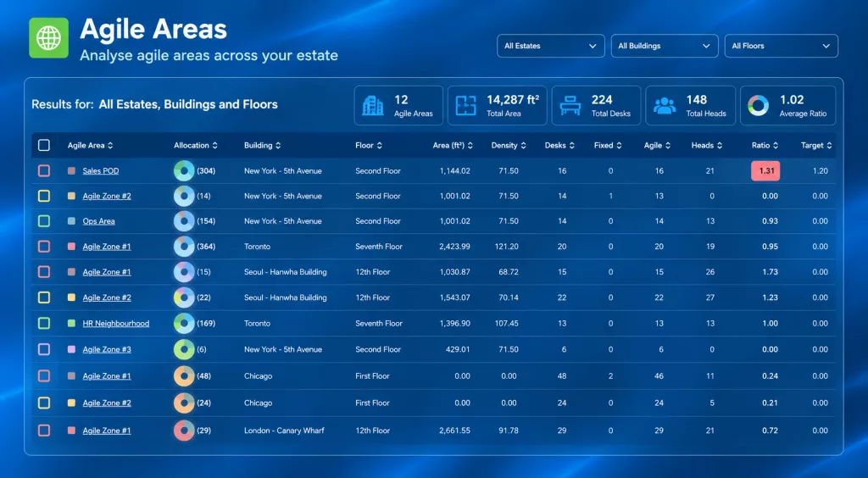
Task: Open the Agile Zone #3 link
Action: [x=107, y=349]
